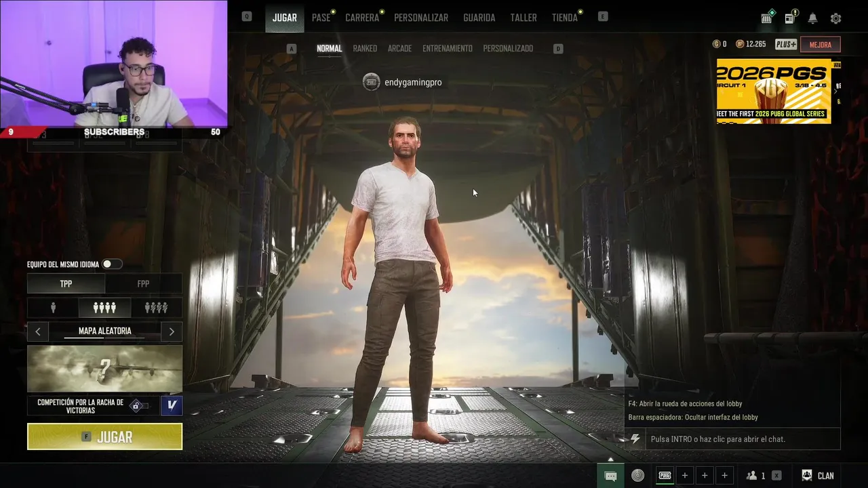Select the PERSONALIZADO match mode
Image resolution: width=868 pixels, height=488 pixels.
[x=508, y=49]
